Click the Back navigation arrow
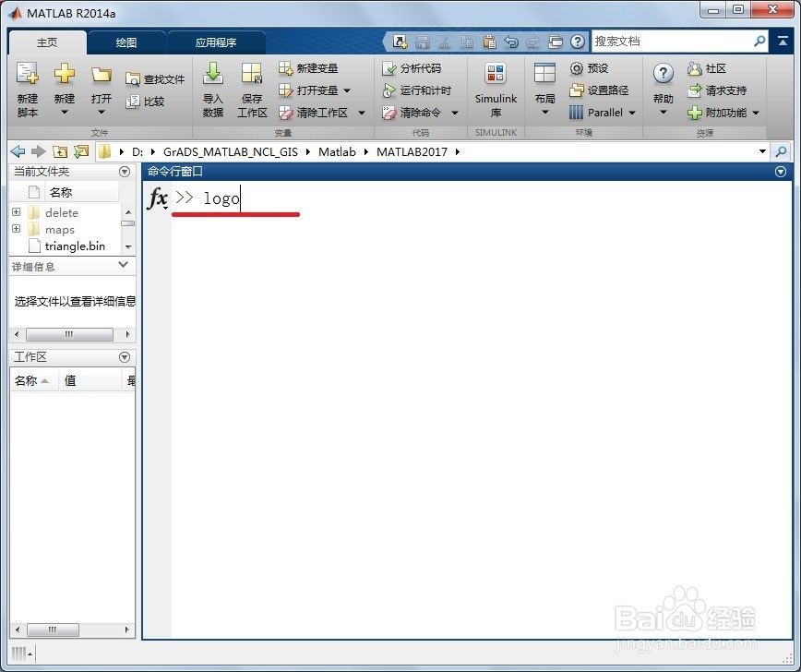The height and width of the screenshot is (672, 801). (18, 151)
